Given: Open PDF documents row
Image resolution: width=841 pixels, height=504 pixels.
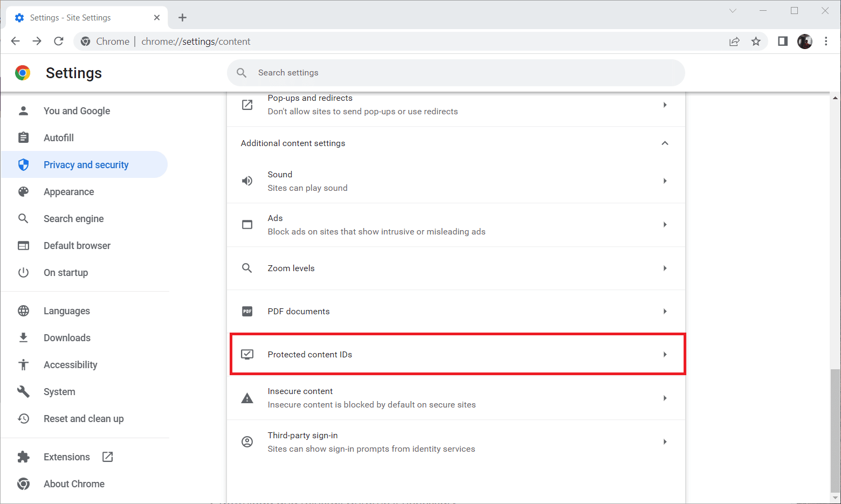Looking at the screenshot, I should [x=456, y=311].
